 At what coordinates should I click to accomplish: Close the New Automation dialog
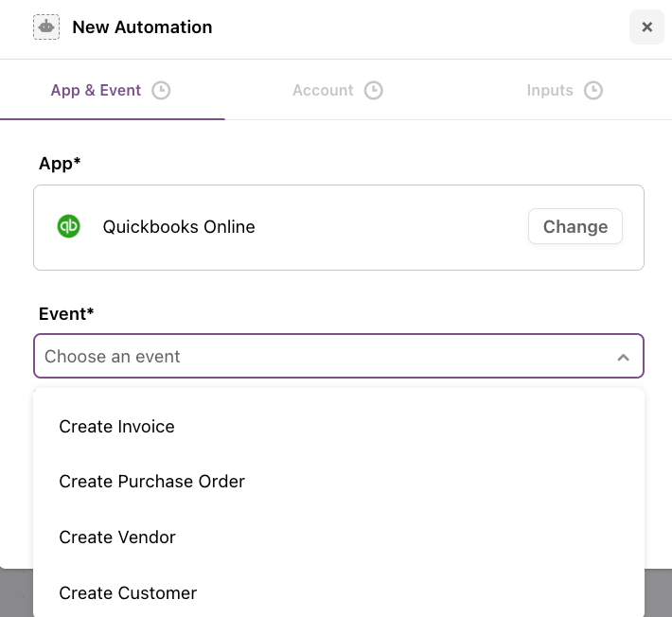tap(646, 27)
